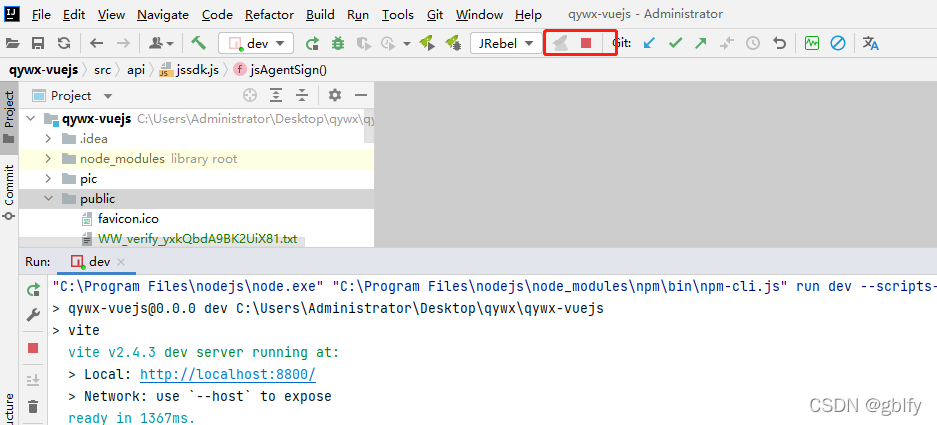Stop process in Run panel sidebar
937x425 pixels.
(x=33, y=348)
